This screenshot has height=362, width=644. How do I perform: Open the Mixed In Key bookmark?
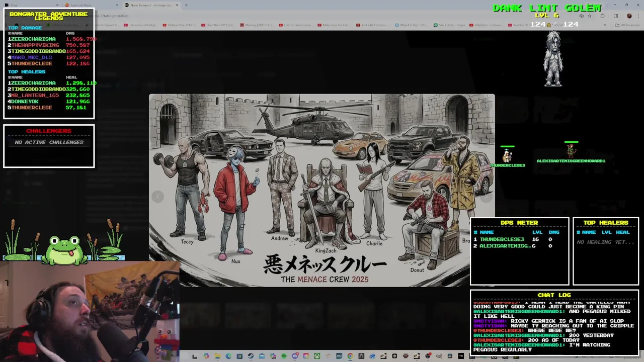[x=412, y=25]
